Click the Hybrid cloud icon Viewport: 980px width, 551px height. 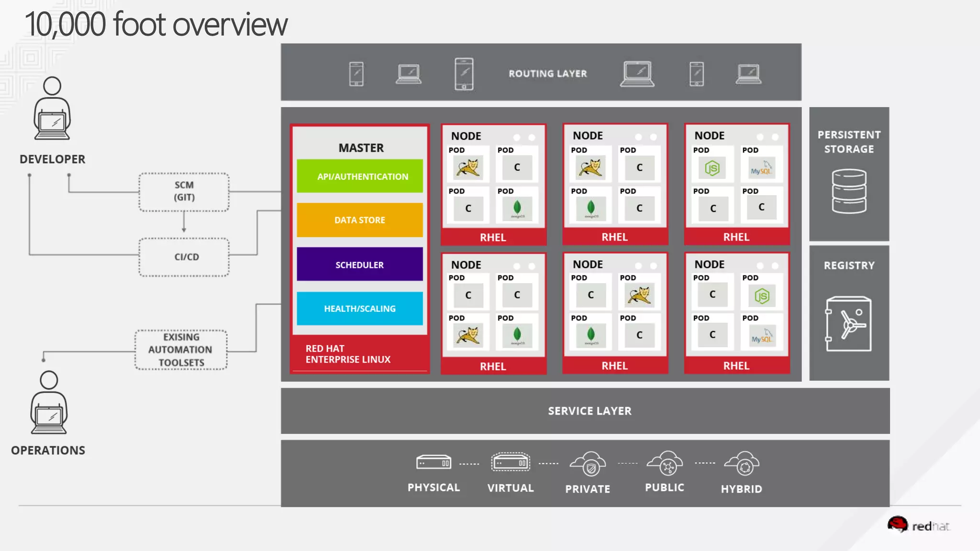742,463
